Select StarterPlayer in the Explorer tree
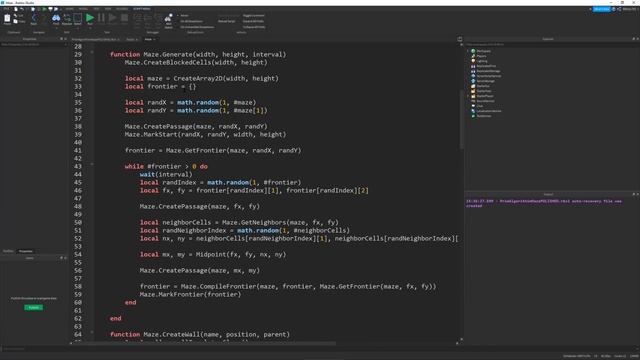 click(x=485, y=96)
